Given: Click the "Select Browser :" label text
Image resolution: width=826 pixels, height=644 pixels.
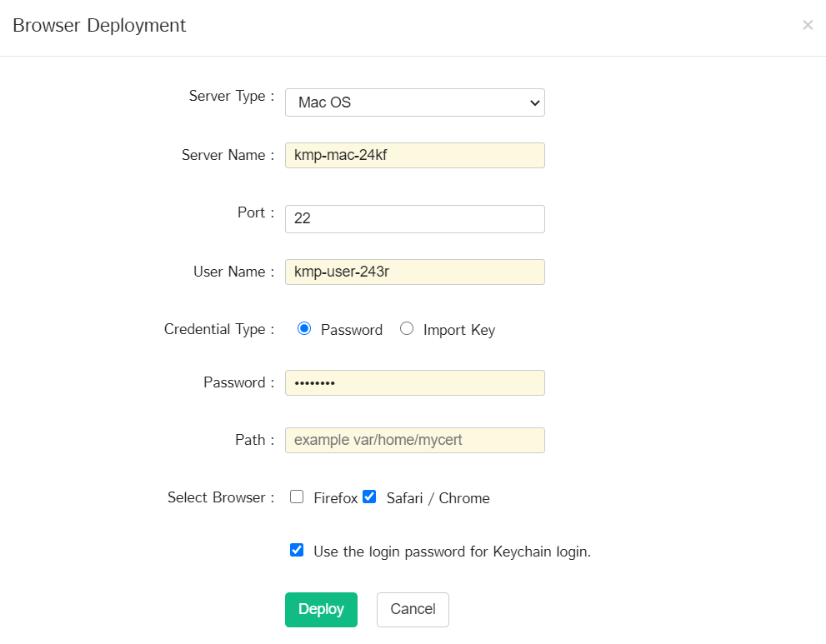Looking at the screenshot, I should (x=220, y=497).
